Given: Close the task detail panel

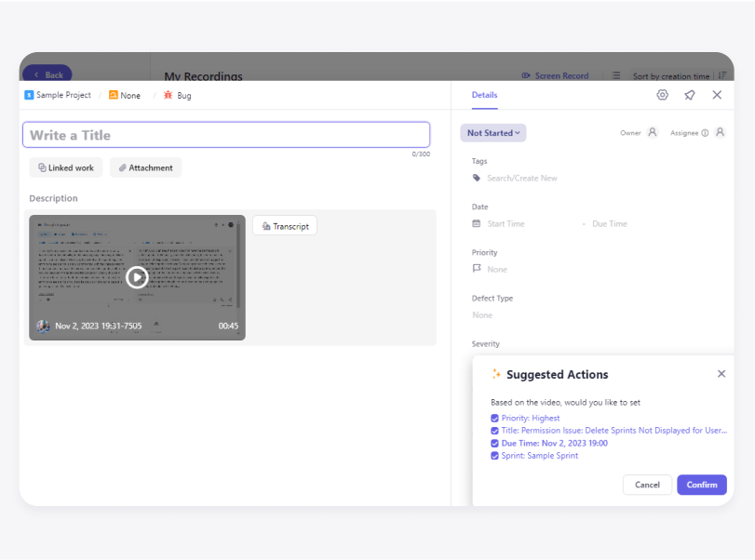Looking at the screenshot, I should click(717, 95).
